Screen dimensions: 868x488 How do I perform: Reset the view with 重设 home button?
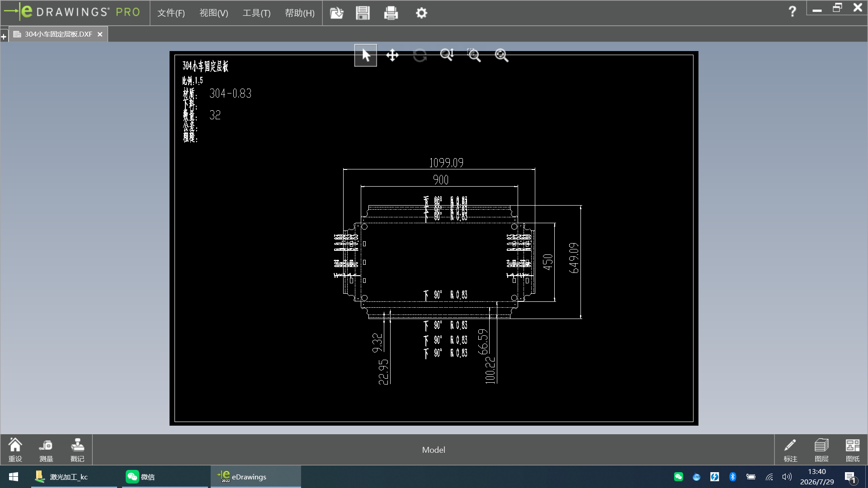click(15, 450)
